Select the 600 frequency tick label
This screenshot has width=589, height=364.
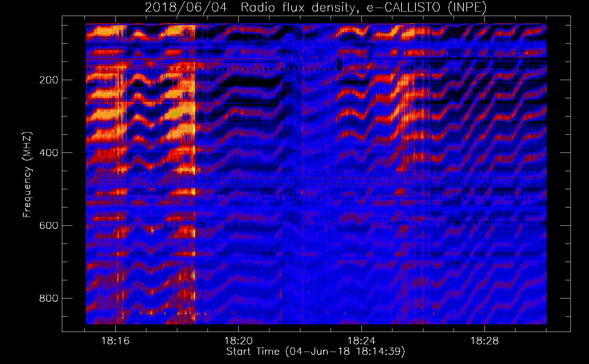pyautogui.click(x=49, y=226)
